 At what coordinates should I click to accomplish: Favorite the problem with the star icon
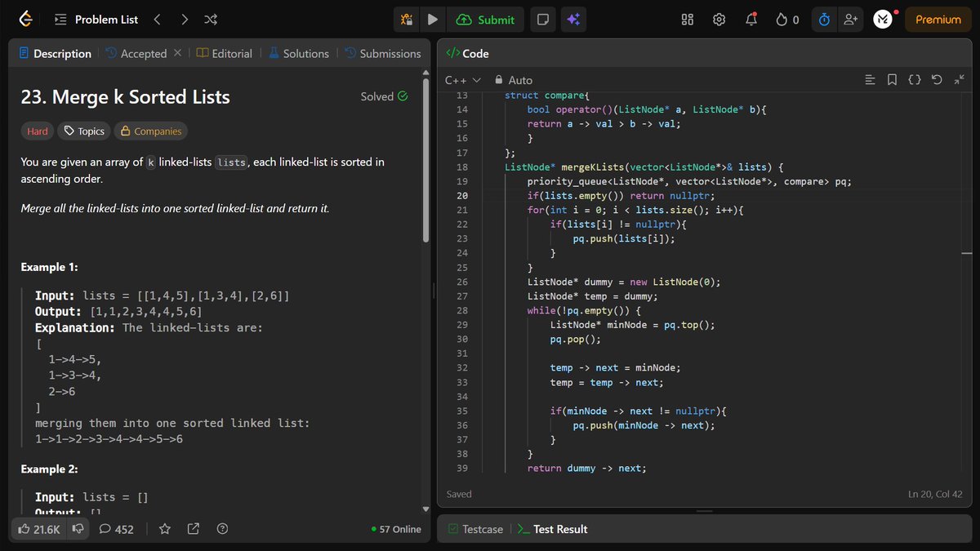point(164,529)
